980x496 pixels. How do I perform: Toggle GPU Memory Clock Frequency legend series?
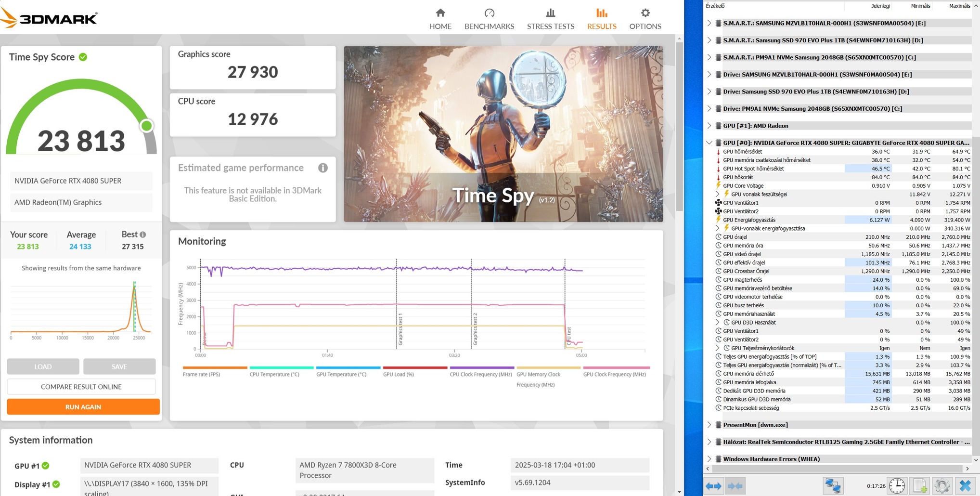pos(548,377)
